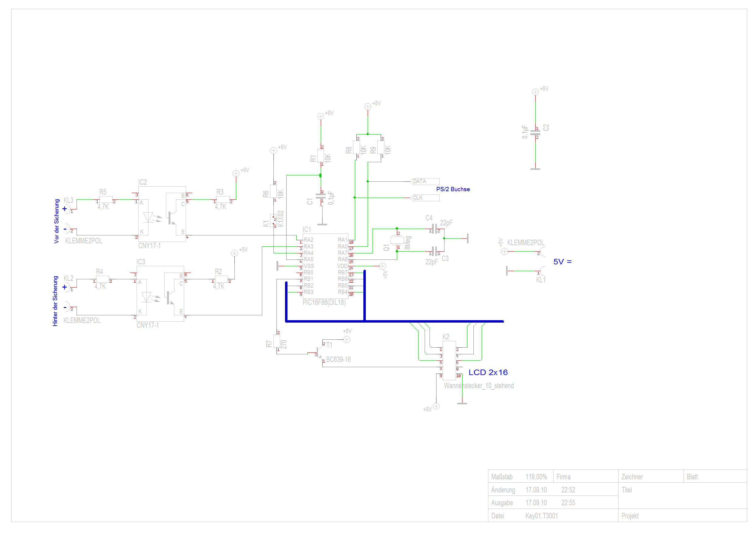Click the VDD +5V supply symbol
Screen dimensions: 756x533
pyautogui.click(x=382, y=266)
